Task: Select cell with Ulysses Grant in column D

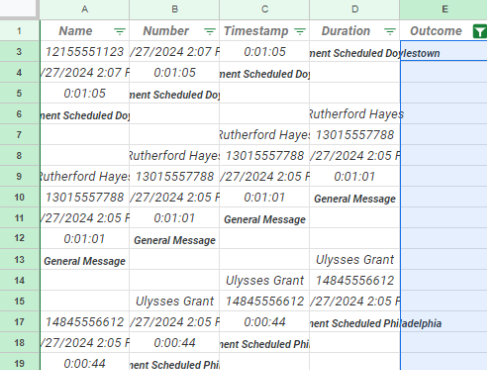Action: (x=355, y=259)
